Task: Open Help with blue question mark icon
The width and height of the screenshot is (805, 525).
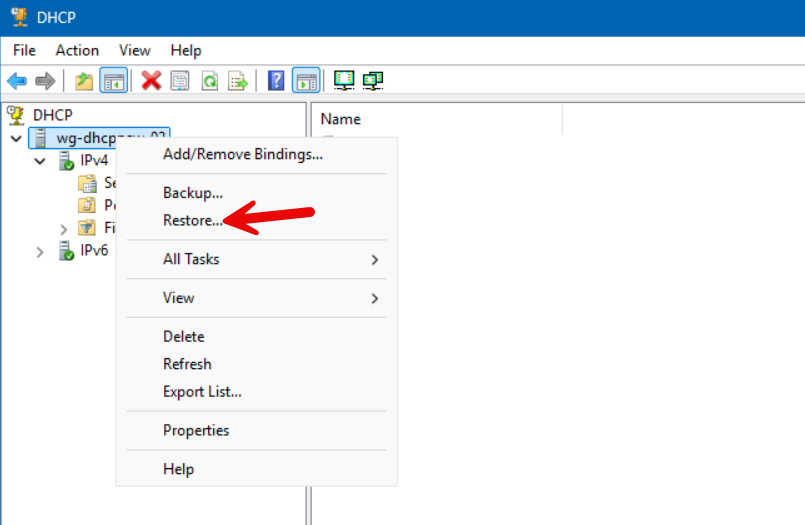Action: [277, 81]
